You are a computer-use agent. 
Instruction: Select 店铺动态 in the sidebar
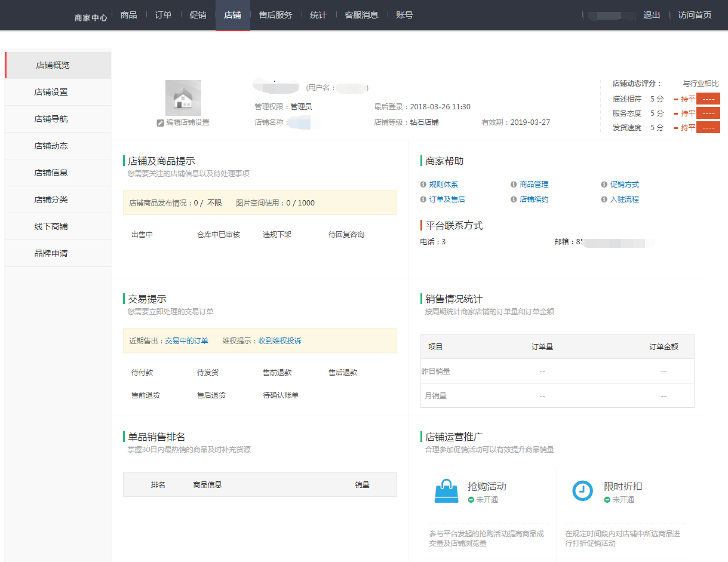[57, 146]
